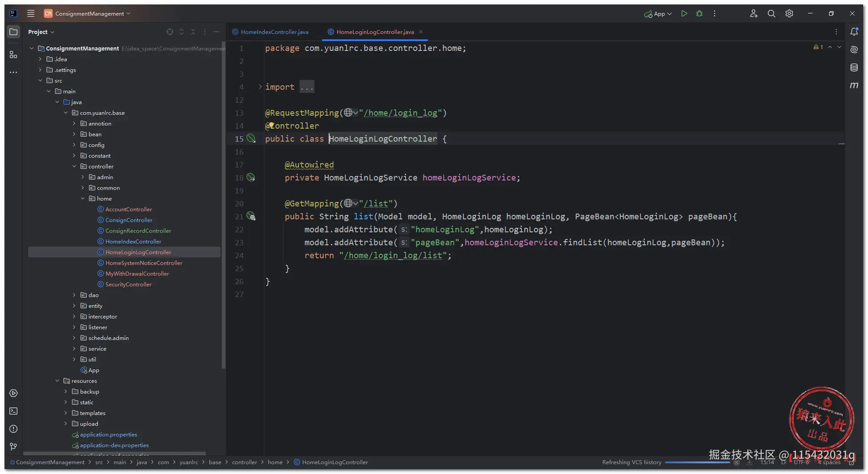The image size is (868, 474).
Task: Open the Services tool window
Action: (x=13, y=393)
